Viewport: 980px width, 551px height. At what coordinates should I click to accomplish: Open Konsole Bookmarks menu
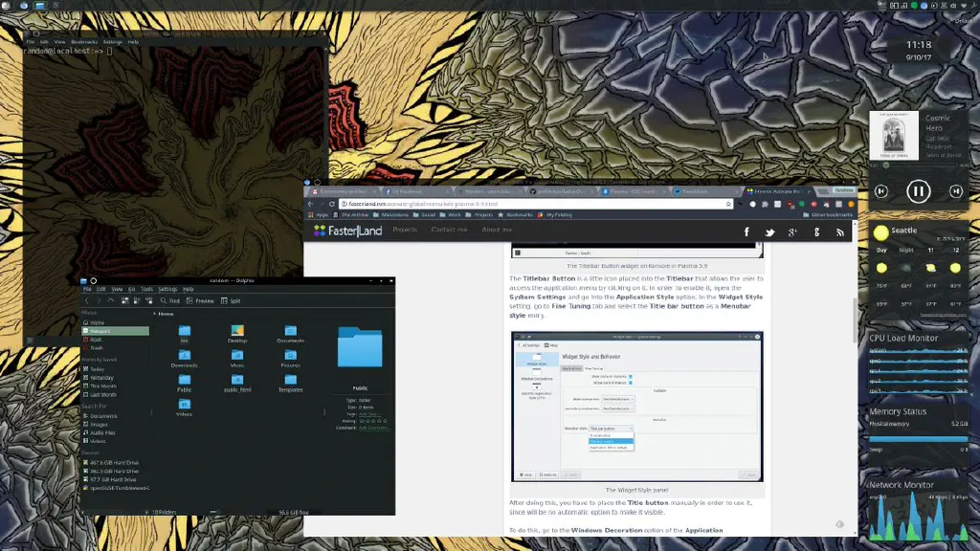click(84, 42)
